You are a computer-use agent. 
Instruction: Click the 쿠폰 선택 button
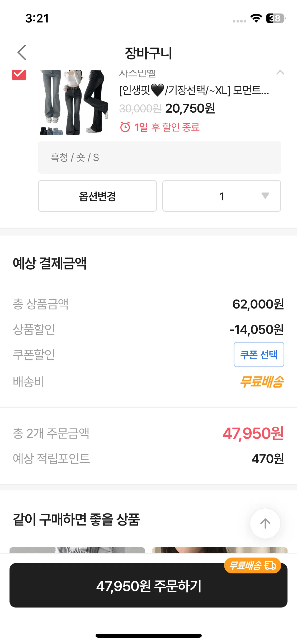click(259, 355)
